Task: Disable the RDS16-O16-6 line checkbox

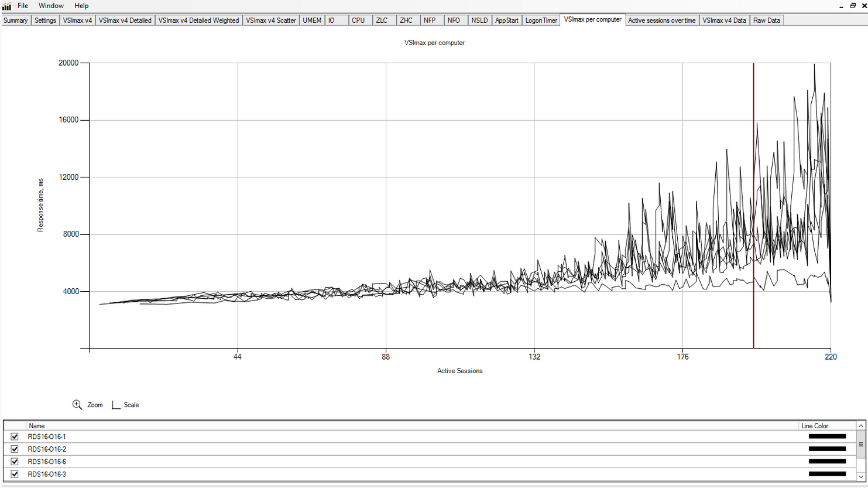Action: pos(15,462)
